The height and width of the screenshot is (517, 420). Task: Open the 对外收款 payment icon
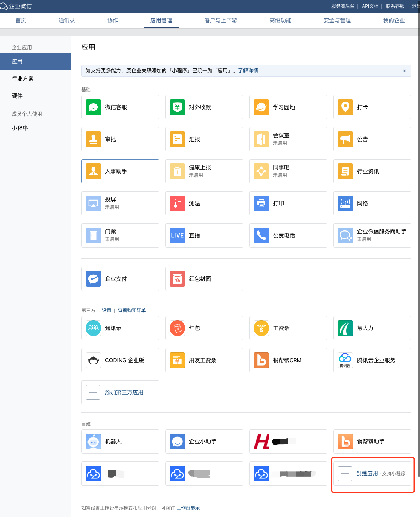pos(177,107)
